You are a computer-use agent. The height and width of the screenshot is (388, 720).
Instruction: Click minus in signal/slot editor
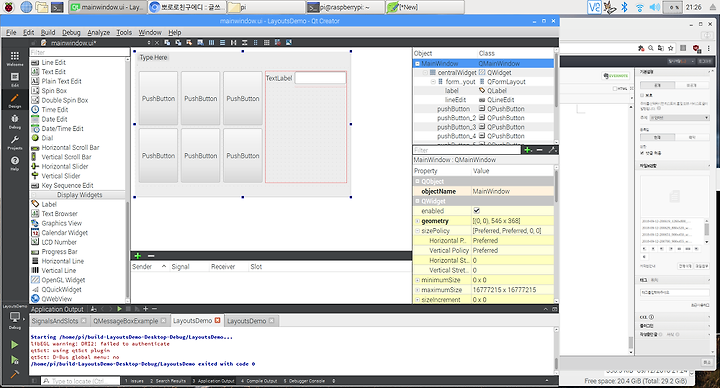point(151,256)
